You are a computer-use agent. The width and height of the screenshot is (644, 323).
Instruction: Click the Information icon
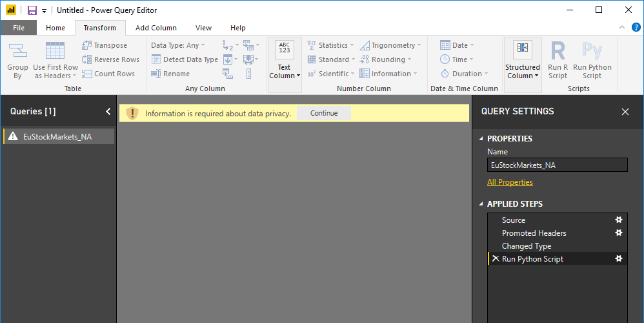365,74
